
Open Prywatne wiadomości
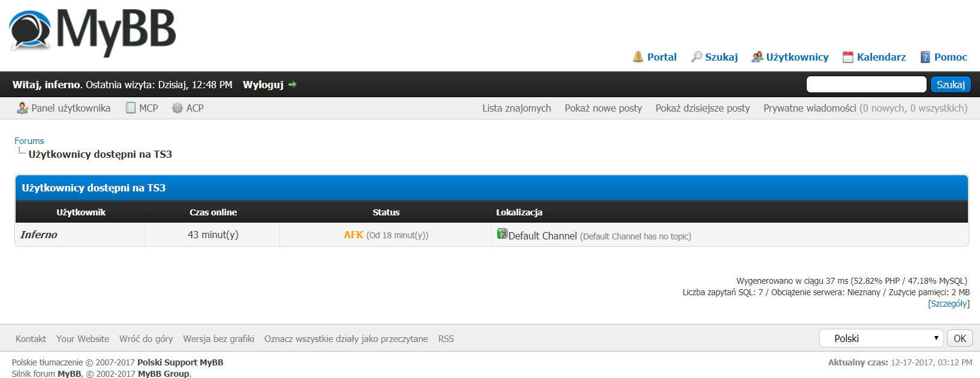click(809, 108)
